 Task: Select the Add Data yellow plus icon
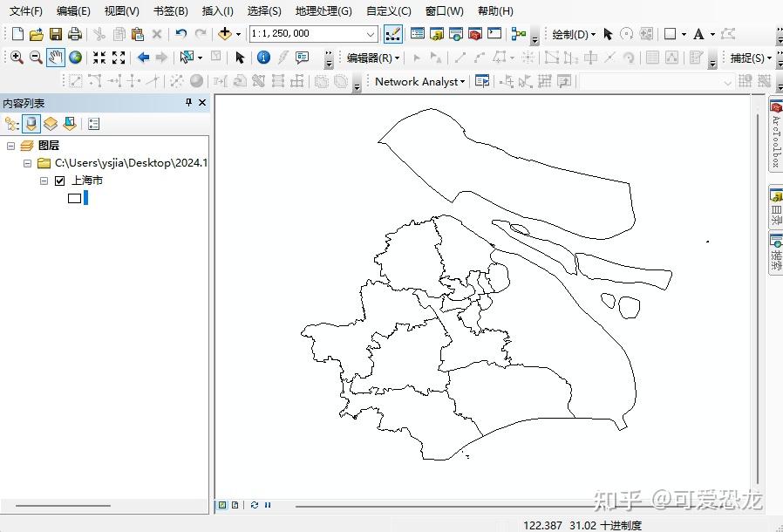point(225,33)
